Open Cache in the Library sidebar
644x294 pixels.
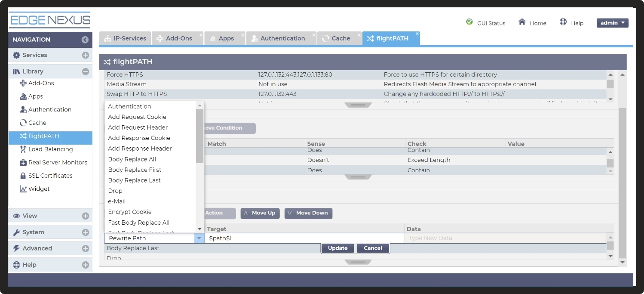pyautogui.click(x=37, y=123)
